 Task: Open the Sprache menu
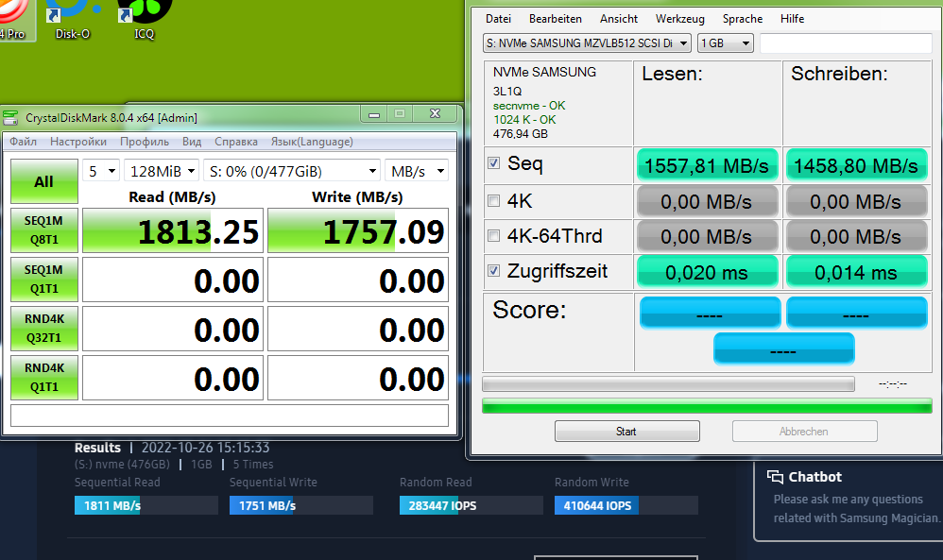pos(742,19)
